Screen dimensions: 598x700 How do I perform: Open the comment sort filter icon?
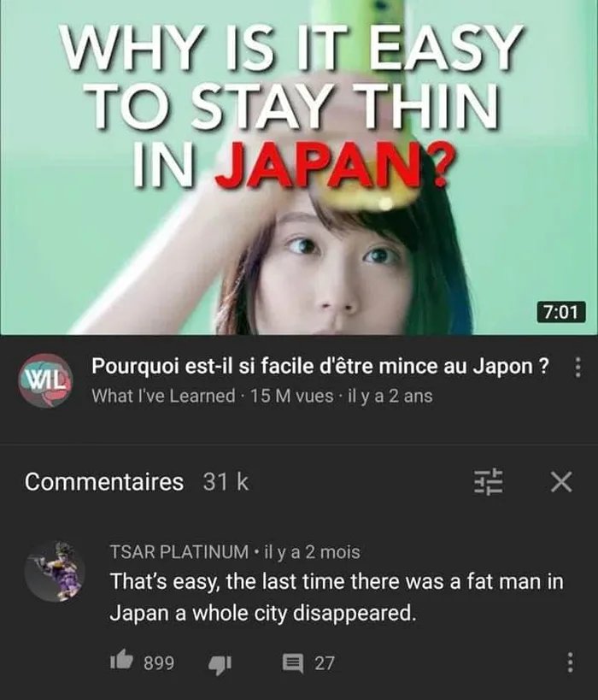click(488, 482)
